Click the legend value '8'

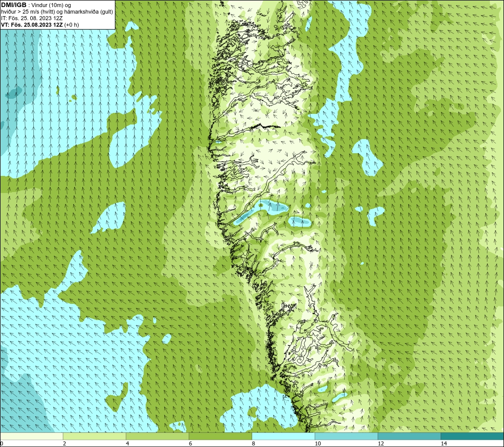pos(254,443)
